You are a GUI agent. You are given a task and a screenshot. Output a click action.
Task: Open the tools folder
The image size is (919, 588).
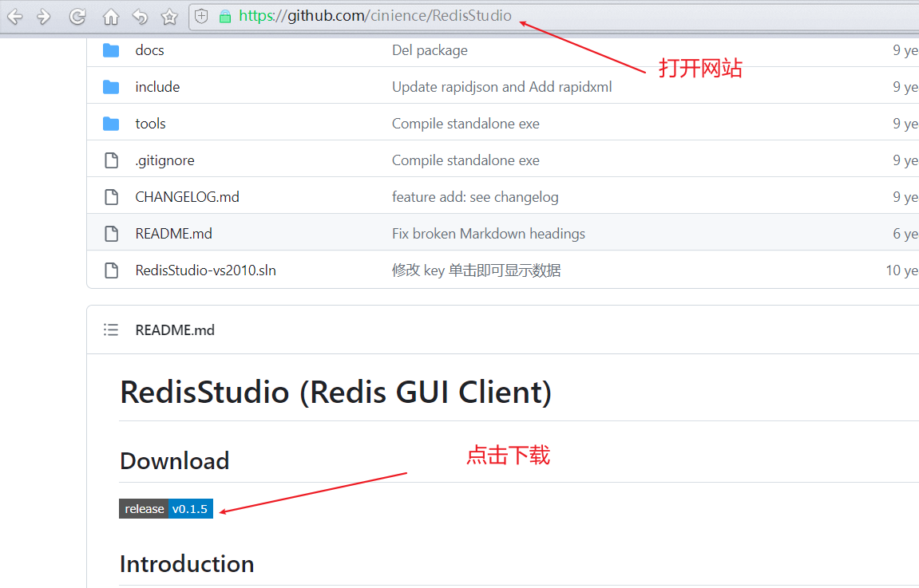click(x=150, y=124)
